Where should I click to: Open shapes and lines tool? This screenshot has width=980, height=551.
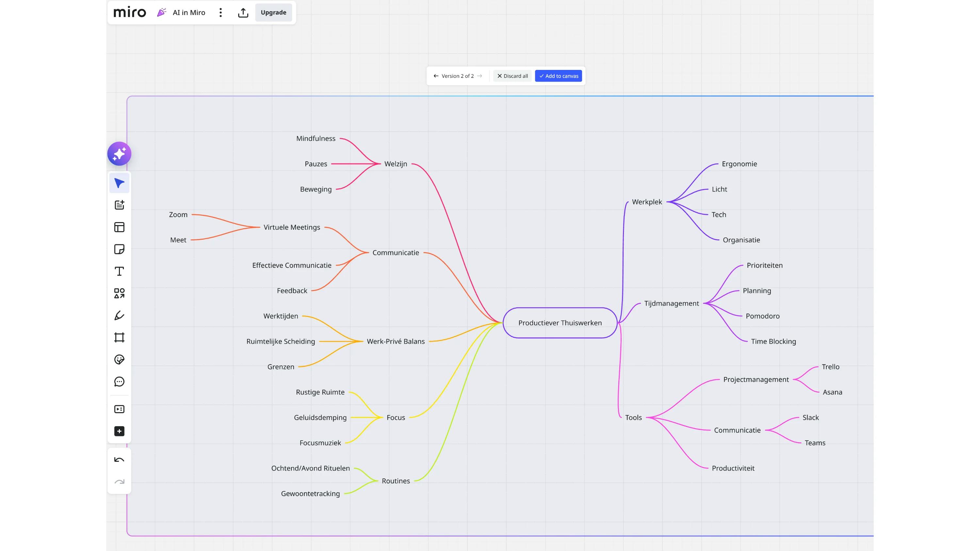(x=119, y=293)
